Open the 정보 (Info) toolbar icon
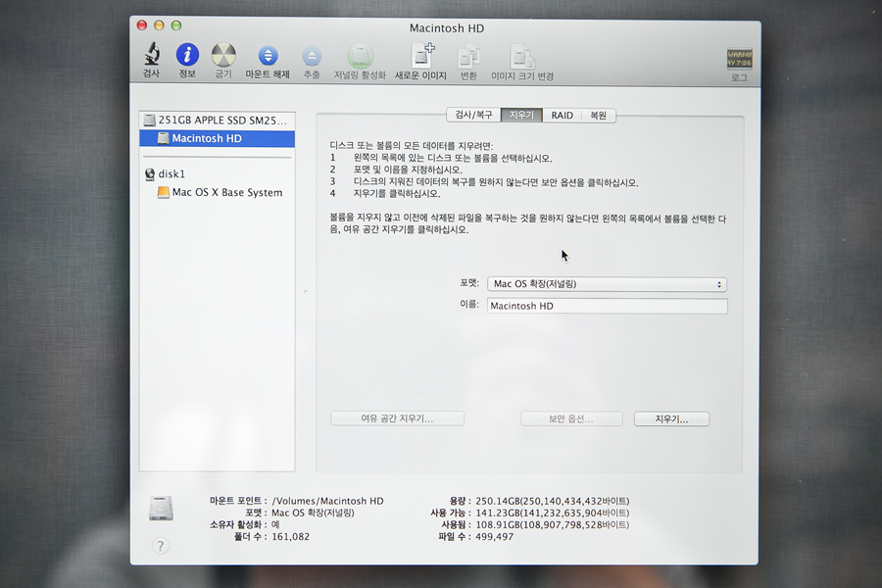882x588 pixels. [x=187, y=55]
